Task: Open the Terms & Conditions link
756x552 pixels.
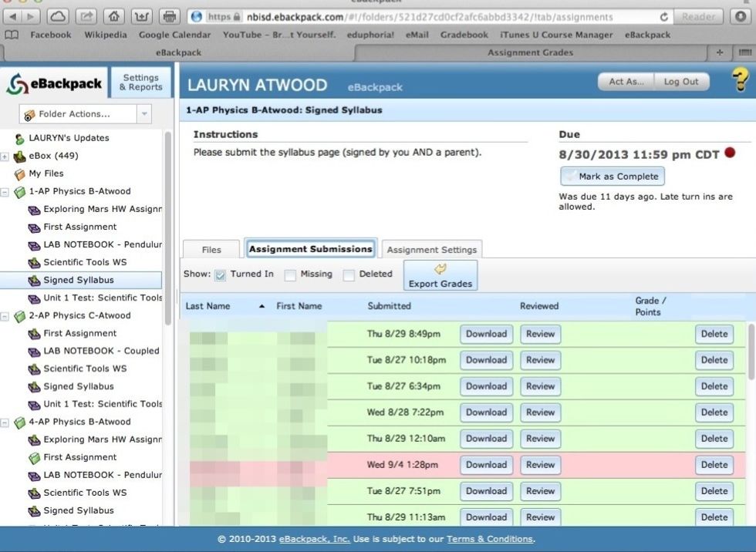Action: pos(491,539)
